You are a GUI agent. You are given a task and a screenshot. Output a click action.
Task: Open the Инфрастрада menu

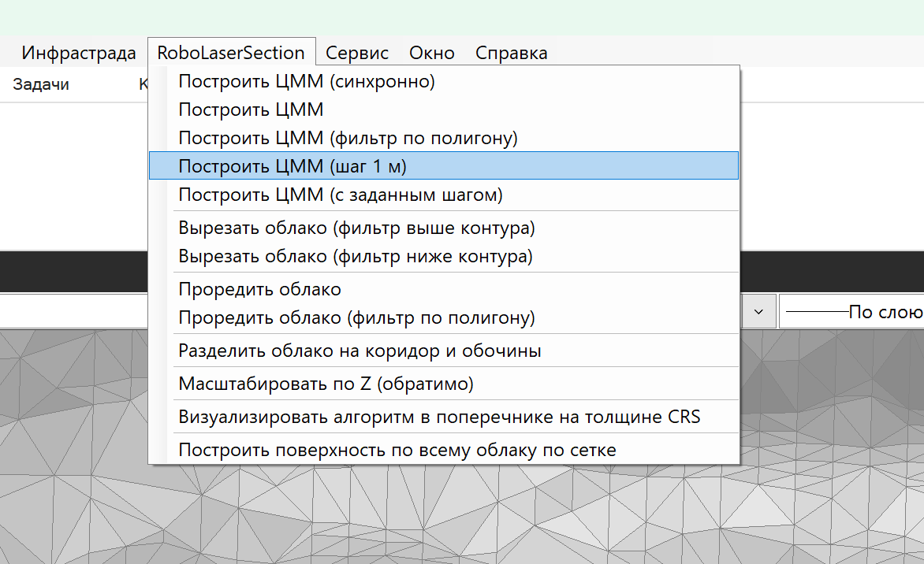tap(79, 54)
